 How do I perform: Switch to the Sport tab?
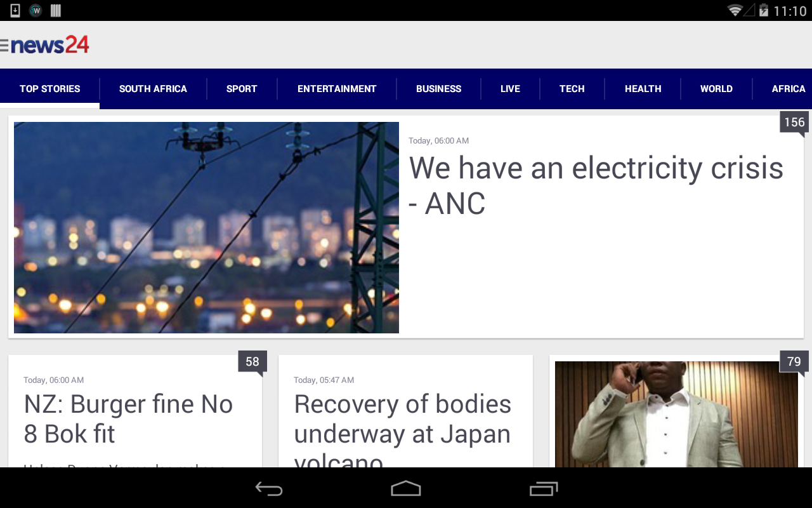point(242,89)
